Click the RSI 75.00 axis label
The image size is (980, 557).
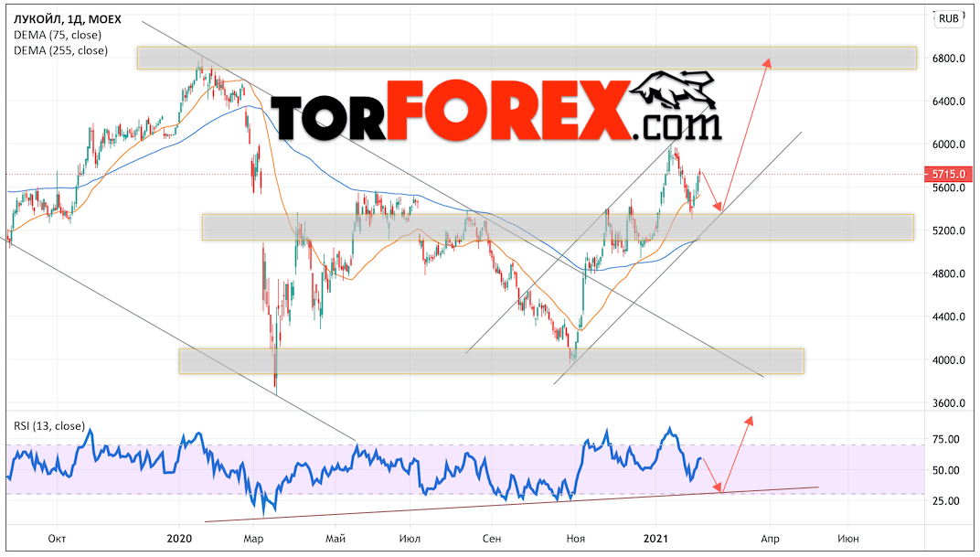point(945,440)
